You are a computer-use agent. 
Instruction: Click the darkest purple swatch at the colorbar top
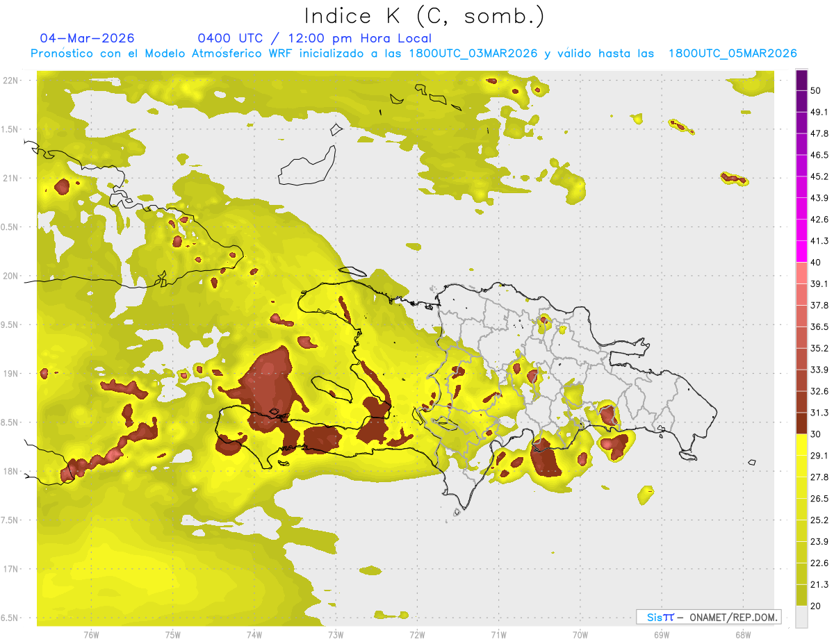(x=802, y=80)
